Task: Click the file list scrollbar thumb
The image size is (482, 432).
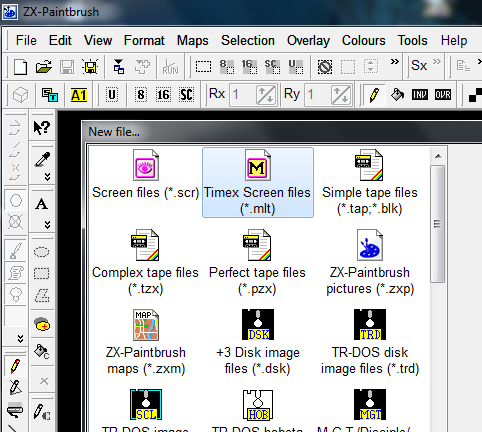Action: [x=438, y=224]
